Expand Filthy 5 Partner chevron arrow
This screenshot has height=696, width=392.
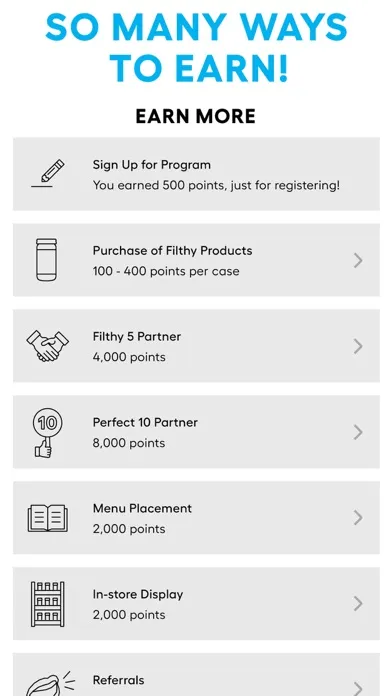coord(358,346)
